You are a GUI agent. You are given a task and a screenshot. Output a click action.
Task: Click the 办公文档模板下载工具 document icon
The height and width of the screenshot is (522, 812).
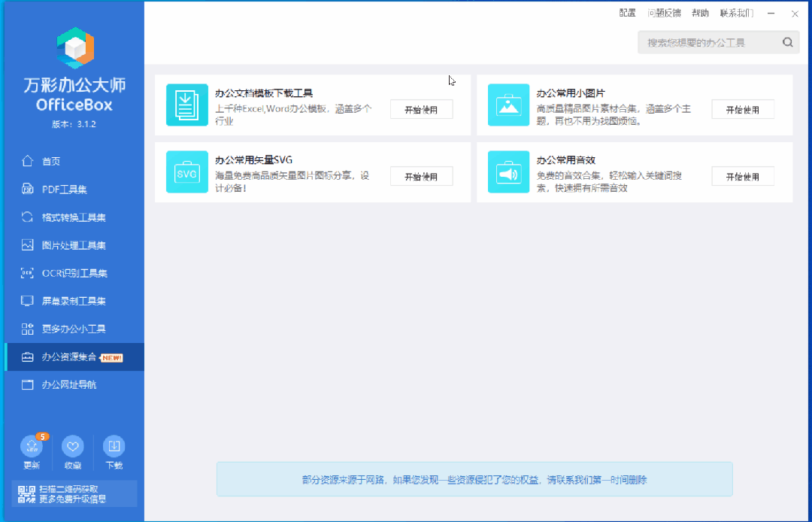(x=187, y=105)
